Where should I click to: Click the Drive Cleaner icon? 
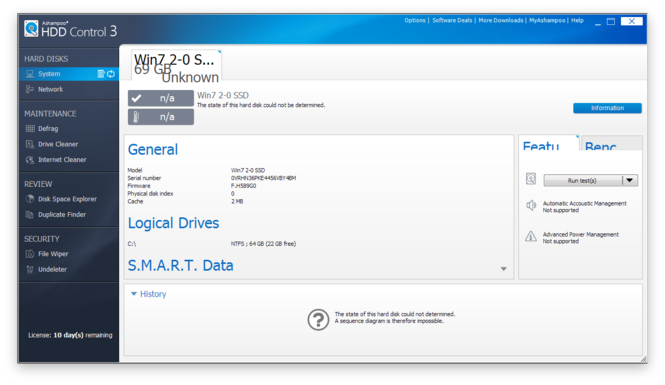[x=30, y=144]
